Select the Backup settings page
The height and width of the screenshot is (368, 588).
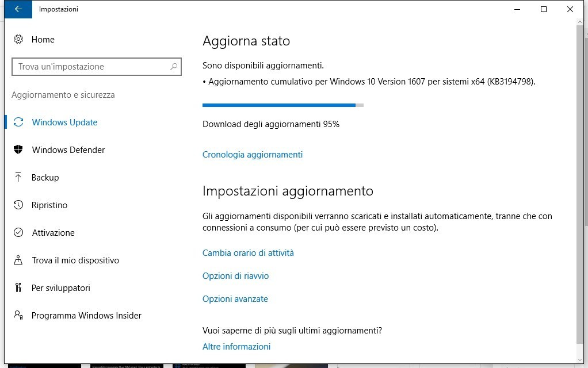45,178
